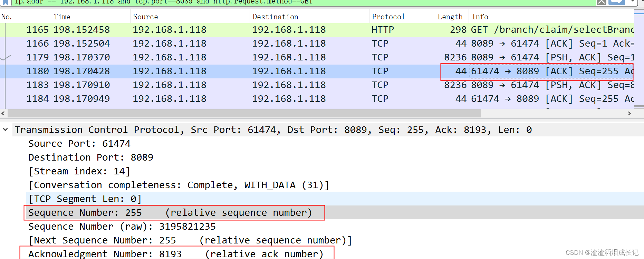Open the display filter bookmark icon

pos(6,2)
